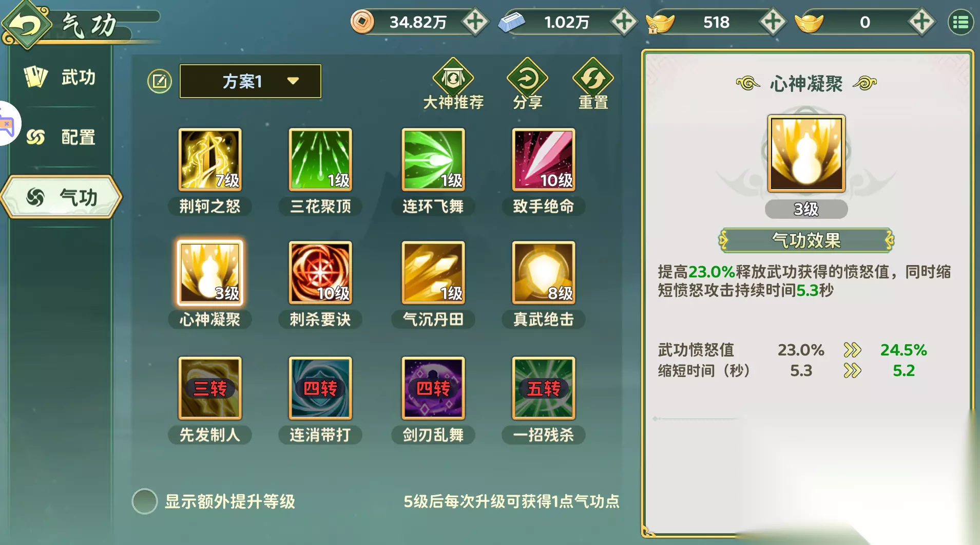
Task: Switch to the 武功 tab
Action: (61, 77)
